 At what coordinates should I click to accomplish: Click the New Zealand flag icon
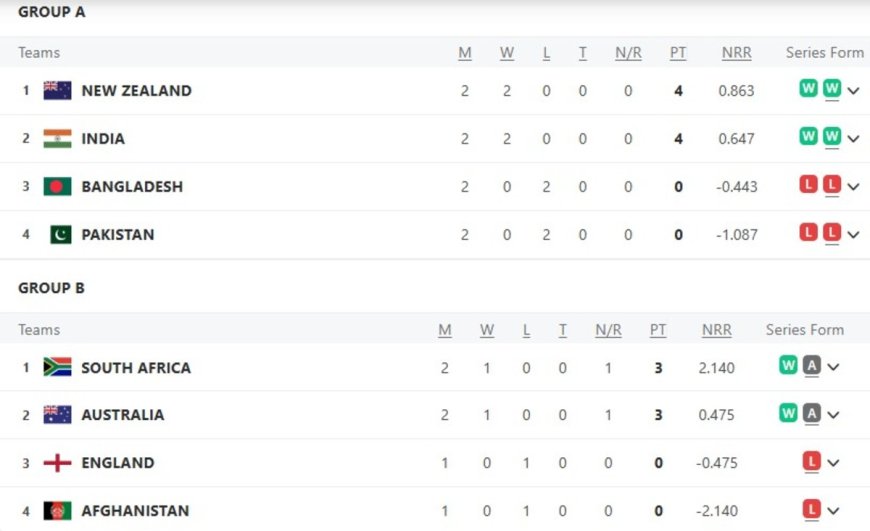point(57,90)
